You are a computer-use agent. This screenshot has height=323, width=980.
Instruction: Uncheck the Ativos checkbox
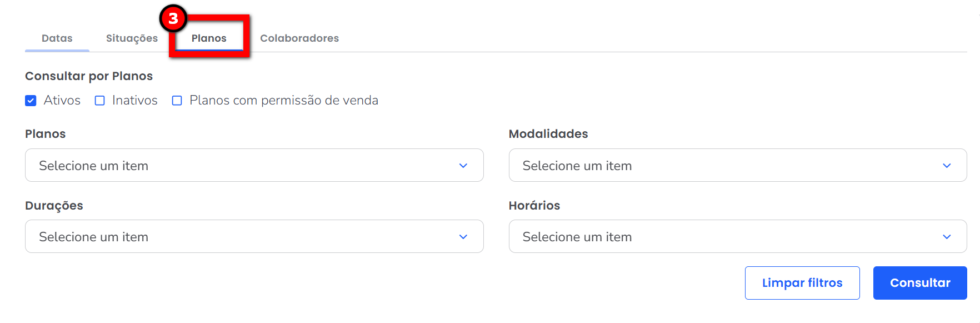(31, 101)
